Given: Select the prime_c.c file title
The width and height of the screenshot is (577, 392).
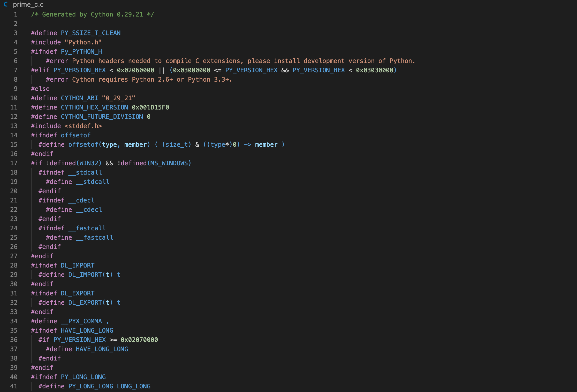Looking at the screenshot, I should click(x=28, y=4).
